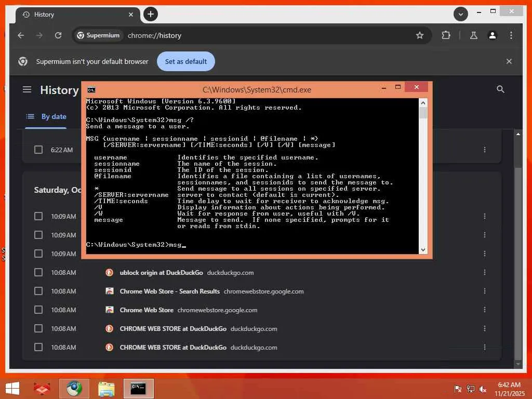Check the first CHROME WEB STORE DuckDuckGo checkbox
Viewport: 532px width, 399px height.
(x=38, y=328)
